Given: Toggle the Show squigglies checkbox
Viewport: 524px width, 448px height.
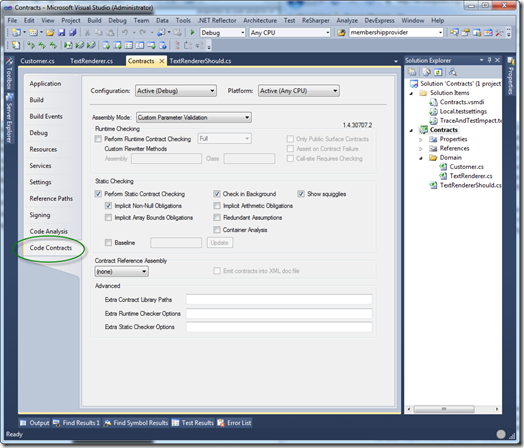Looking at the screenshot, I should tap(301, 194).
